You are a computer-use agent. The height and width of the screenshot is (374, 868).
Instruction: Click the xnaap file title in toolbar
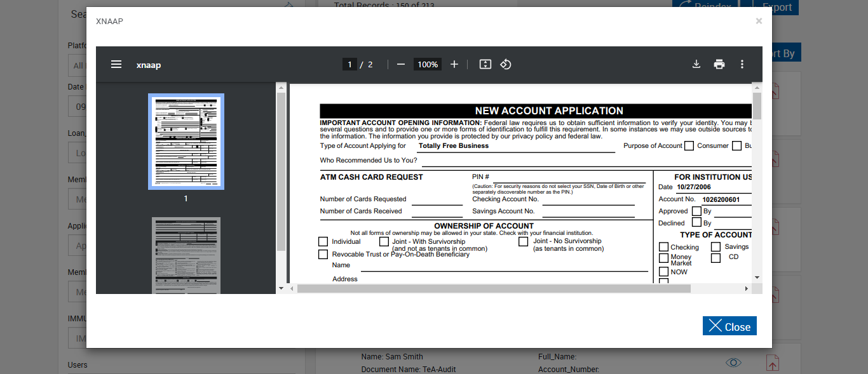click(149, 65)
